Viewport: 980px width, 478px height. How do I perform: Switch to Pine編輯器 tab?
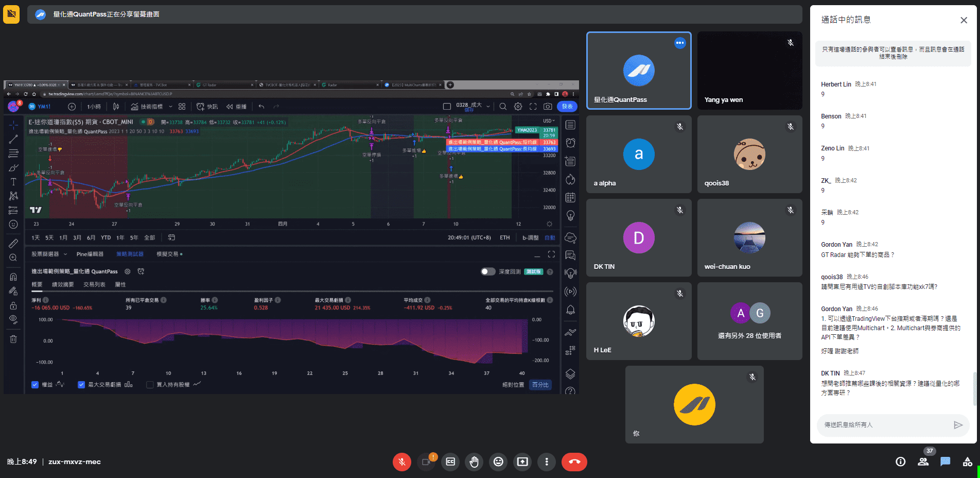(90, 254)
